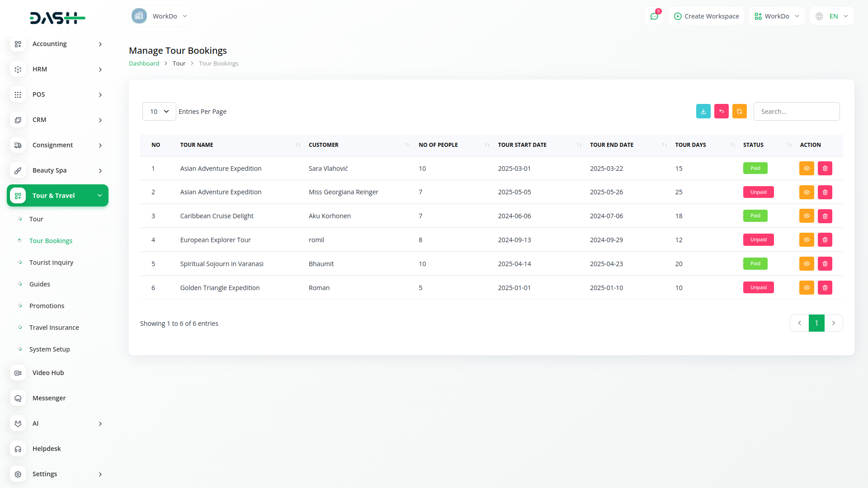Click the Helpdesk headset icon
The height and width of the screenshot is (488, 868).
point(18,449)
